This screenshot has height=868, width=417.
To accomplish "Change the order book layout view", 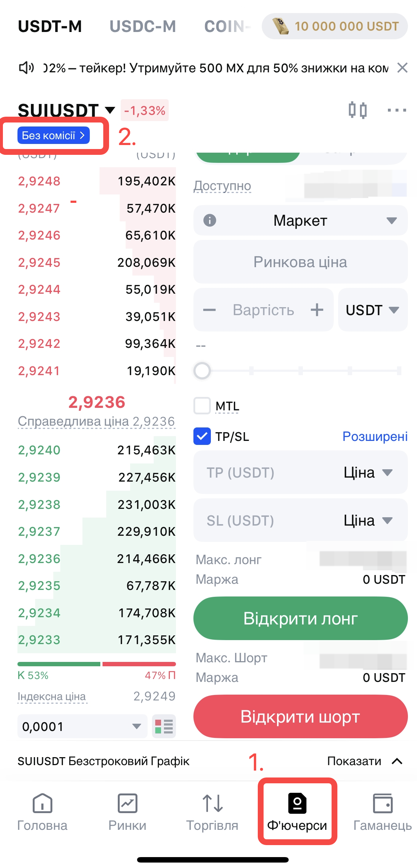I will pos(164,726).
